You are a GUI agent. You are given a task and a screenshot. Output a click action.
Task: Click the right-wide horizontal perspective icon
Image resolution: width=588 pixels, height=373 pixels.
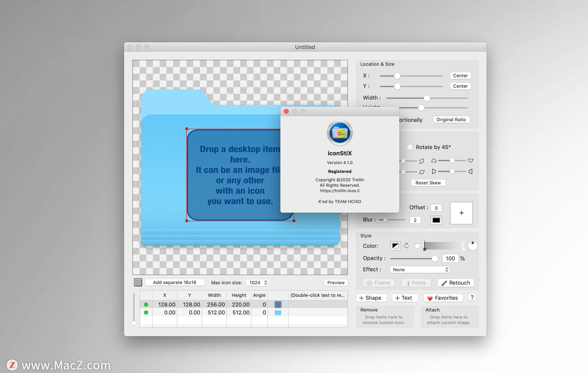[471, 172]
